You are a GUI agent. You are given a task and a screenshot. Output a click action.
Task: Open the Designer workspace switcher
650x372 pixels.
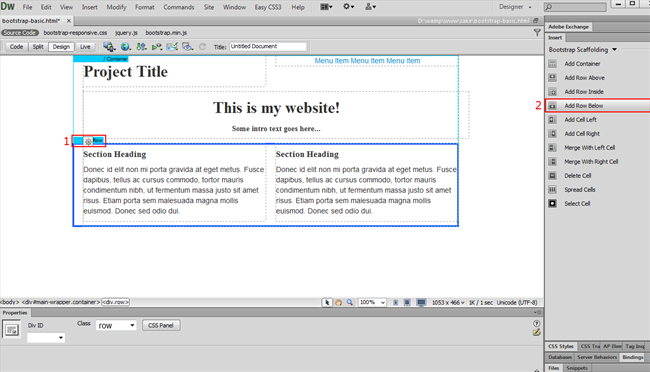pyautogui.click(x=515, y=7)
